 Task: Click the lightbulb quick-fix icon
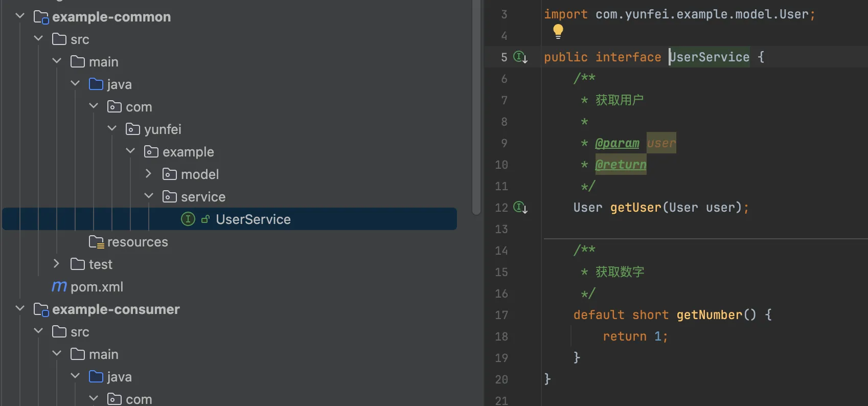pyautogui.click(x=558, y=32)
